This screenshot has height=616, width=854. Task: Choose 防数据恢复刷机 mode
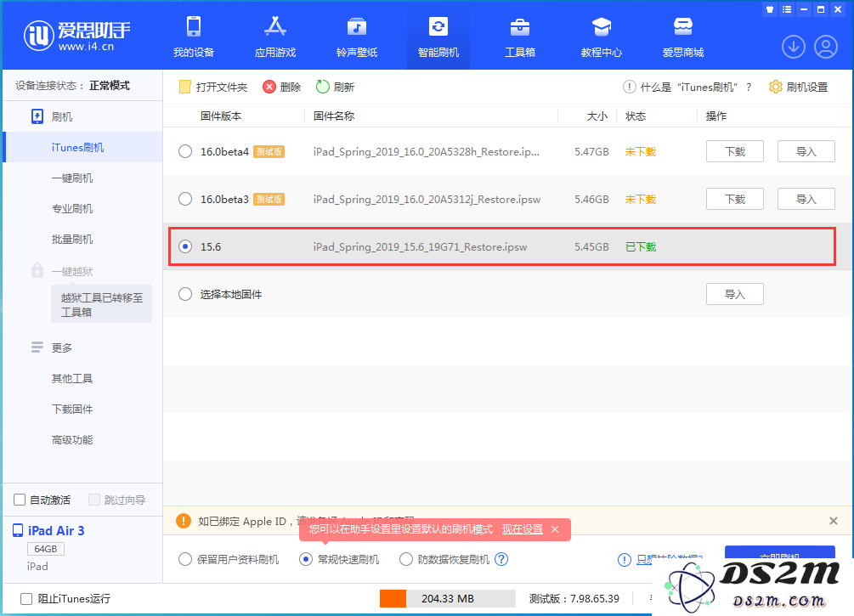pos(406,559)
